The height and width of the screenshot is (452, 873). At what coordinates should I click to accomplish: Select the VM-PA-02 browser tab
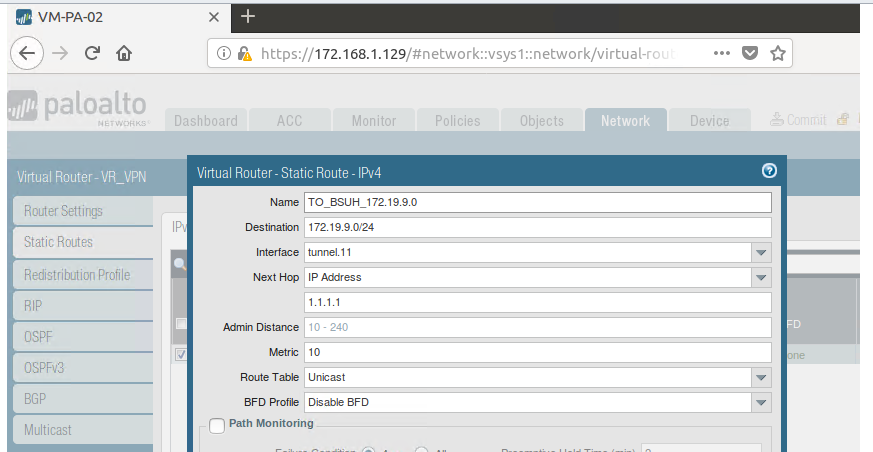click(x=119, y=17)
